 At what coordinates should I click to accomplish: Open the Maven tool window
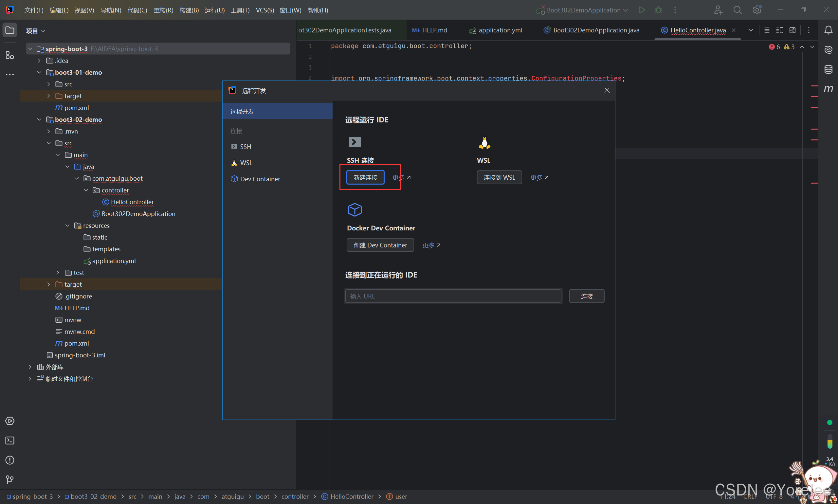[828, 89]
